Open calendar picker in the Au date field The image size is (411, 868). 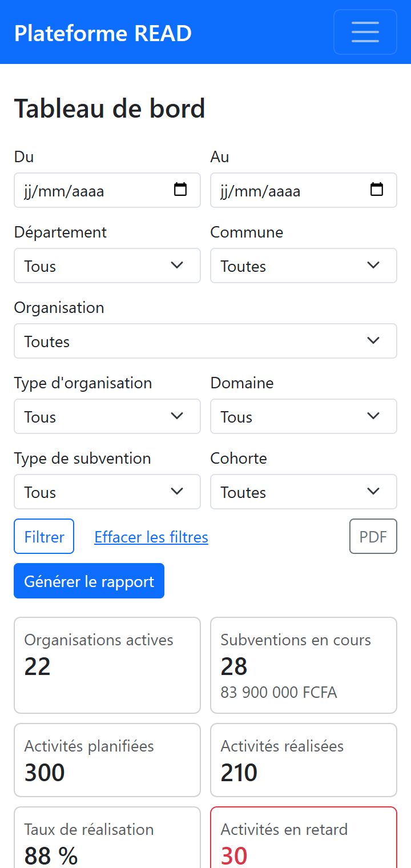pos(377,190)
